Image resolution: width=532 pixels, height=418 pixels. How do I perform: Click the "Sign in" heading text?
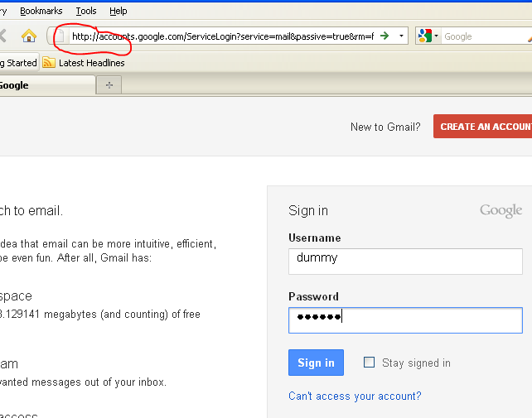[x=308, y=210]
